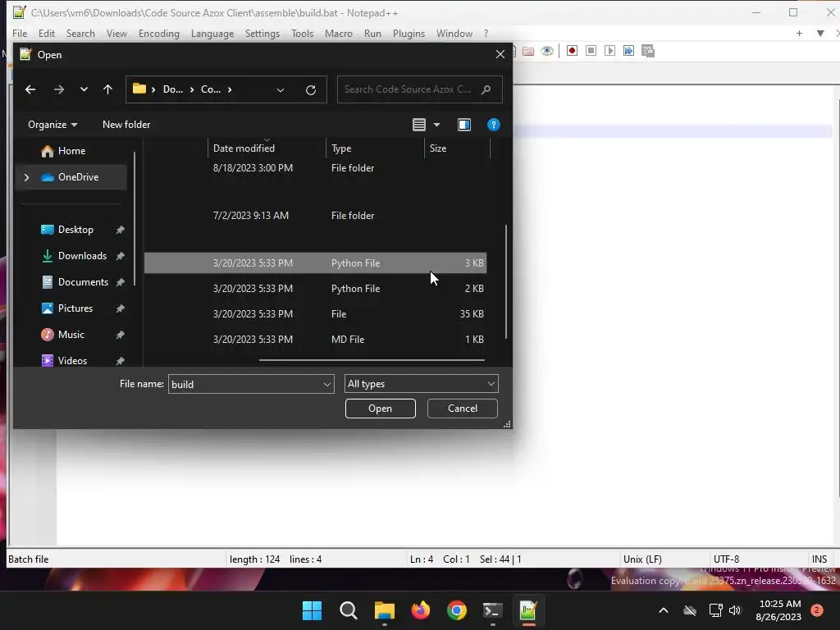Click the record macro icon in the Notepad++ toolbar

(572, 51)
